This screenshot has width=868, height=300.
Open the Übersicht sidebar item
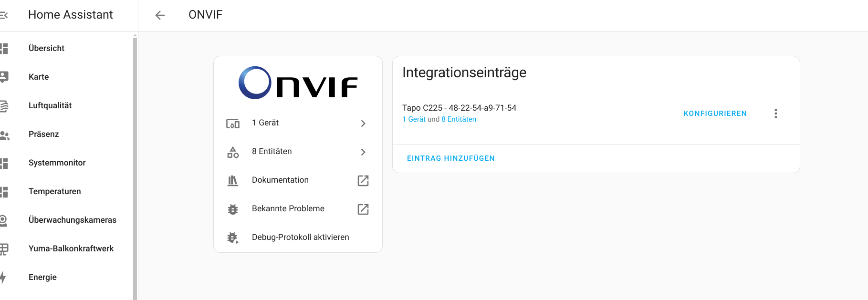(46, 48)
